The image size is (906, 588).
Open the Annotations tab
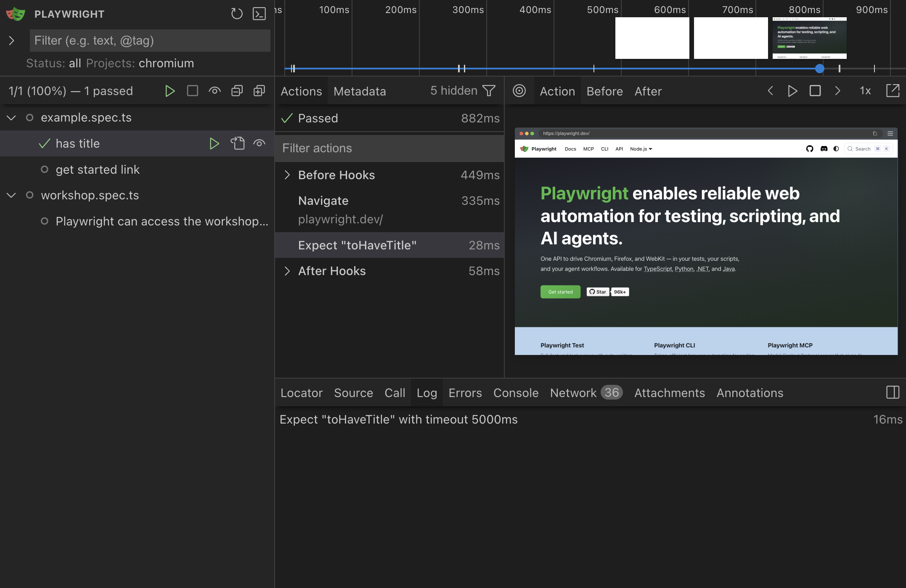[x=750, y=393]
